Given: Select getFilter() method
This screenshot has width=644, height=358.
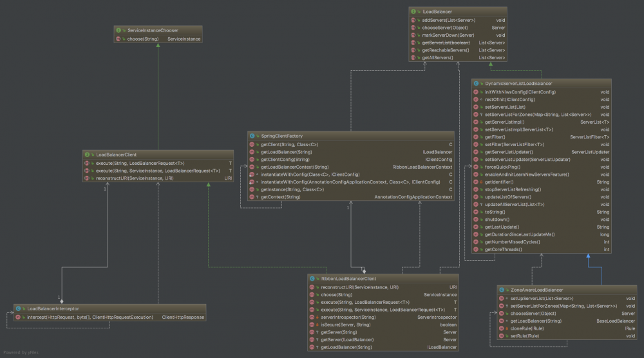Looking at the screenshot, I should click(x=542, y=137).
